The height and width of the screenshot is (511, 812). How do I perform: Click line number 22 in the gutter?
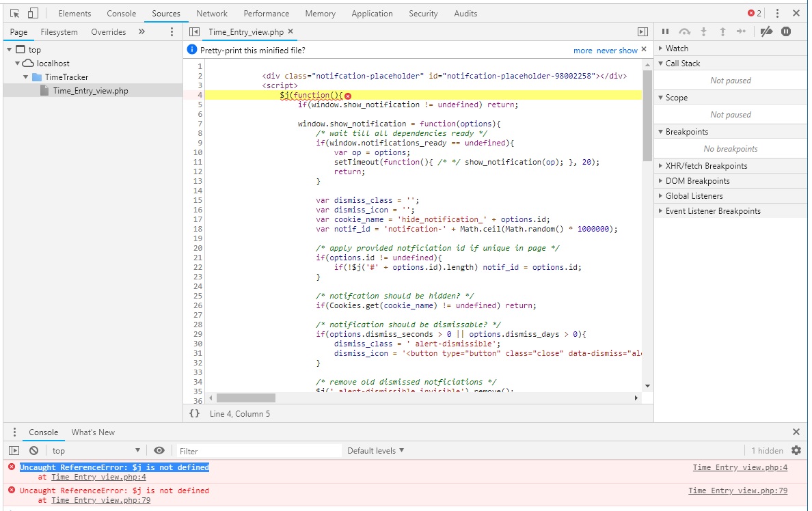pyautogui.click(x=198, y=267)
